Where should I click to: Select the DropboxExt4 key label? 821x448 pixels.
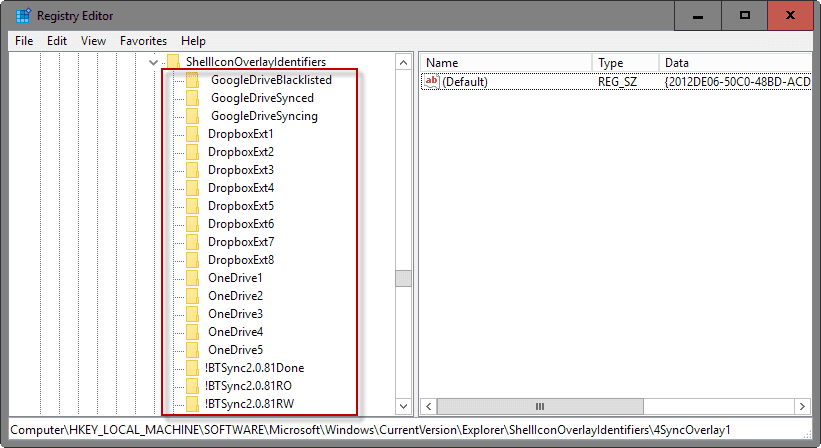click(241, 188)
